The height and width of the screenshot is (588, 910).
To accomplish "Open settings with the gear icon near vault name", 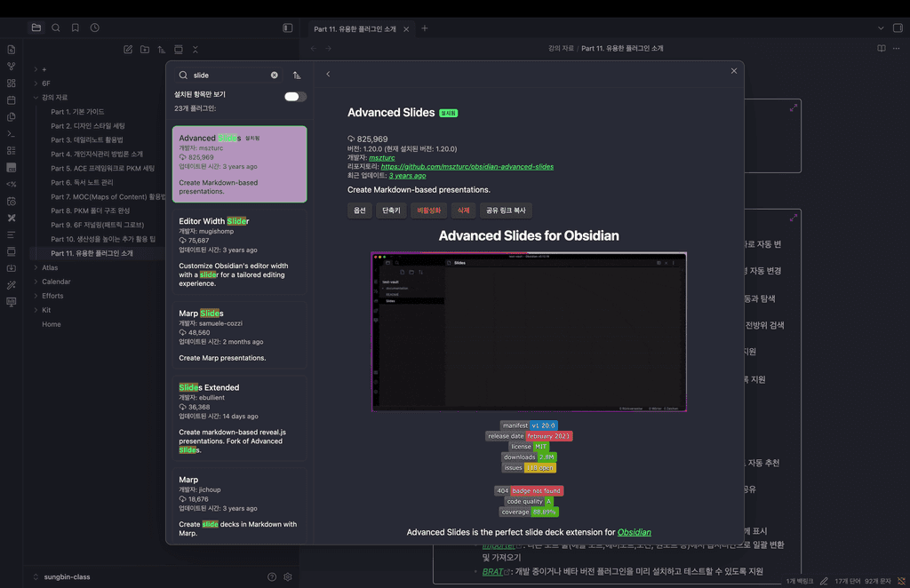I will 287,576.
